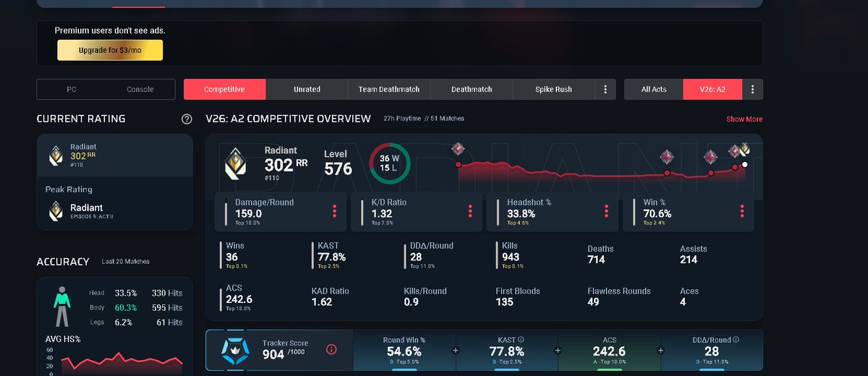868x376 pixels.
Task: Select the Deathmatch mode tab
Action: (472, 89)
